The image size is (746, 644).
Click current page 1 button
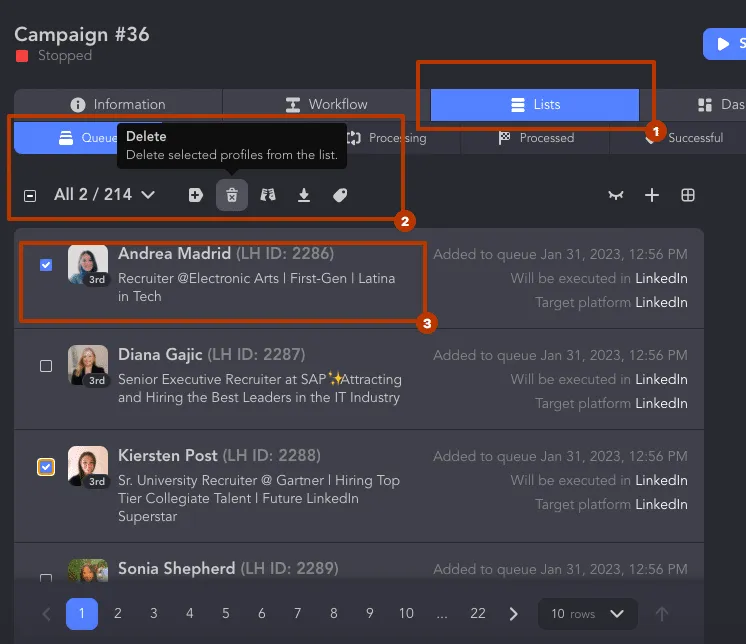pyautogui.click(x=82, y=614)
